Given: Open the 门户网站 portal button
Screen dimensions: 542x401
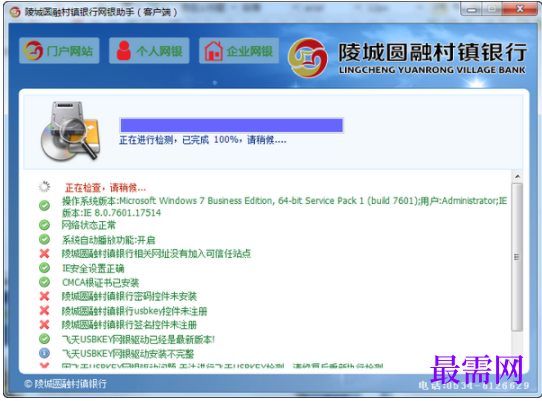Looking at the screenshot, I should [x=59, y=51].
